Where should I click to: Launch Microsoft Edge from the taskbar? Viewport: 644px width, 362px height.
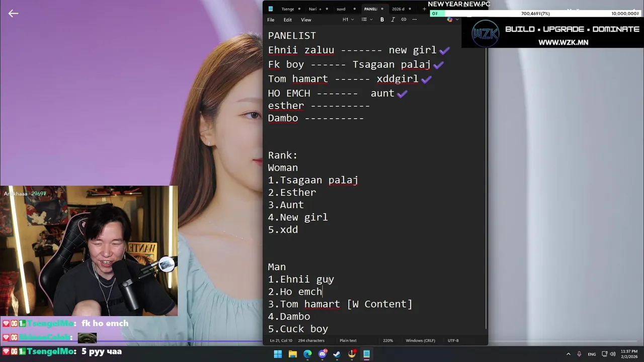307,354
